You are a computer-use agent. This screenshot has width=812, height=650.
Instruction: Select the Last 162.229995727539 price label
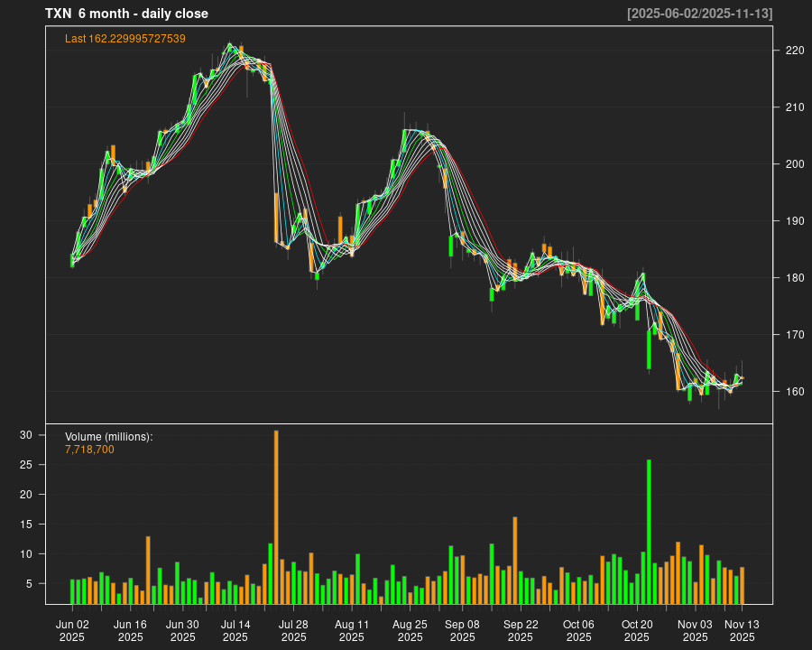pyautogui.click(x=125, y=39)
